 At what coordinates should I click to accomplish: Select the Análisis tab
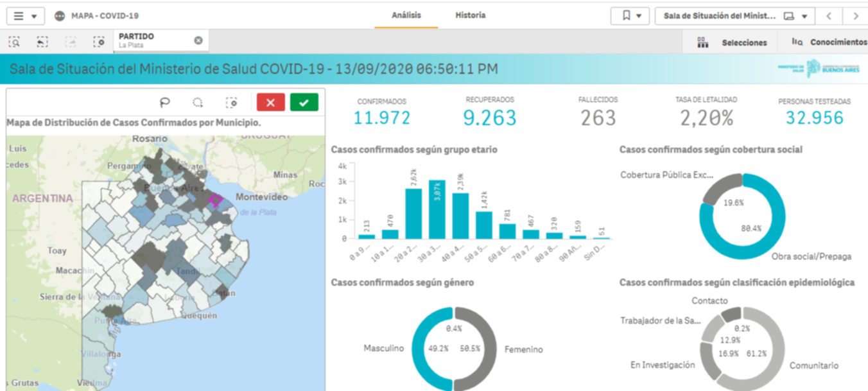click(406, 15)
